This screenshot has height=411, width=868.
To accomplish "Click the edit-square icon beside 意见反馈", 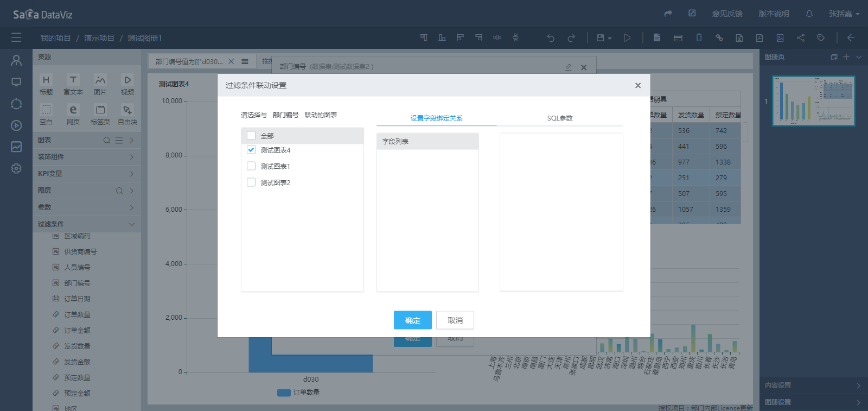I will click(x=692, y=13).
